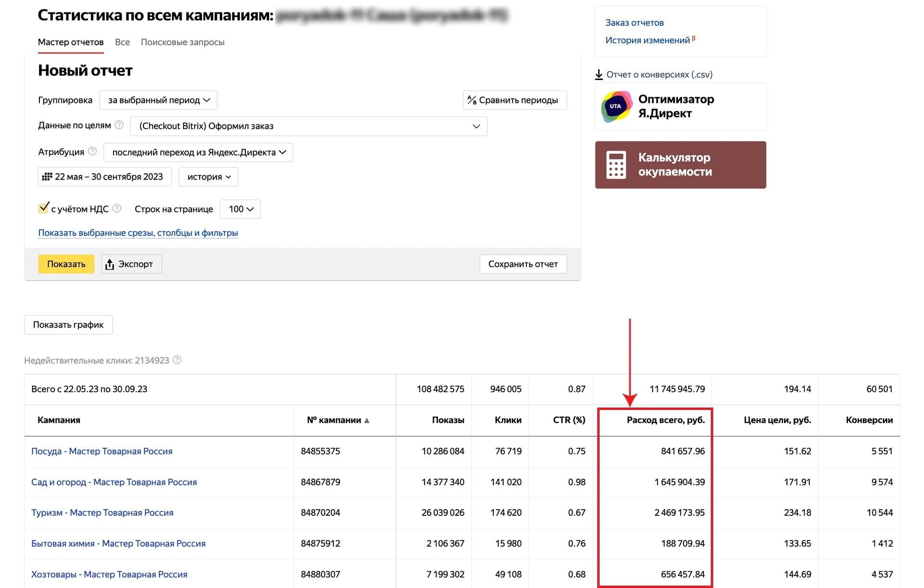Switch to the Все tab
This screenshot has height=588, width=924.
tap(122, 42)
